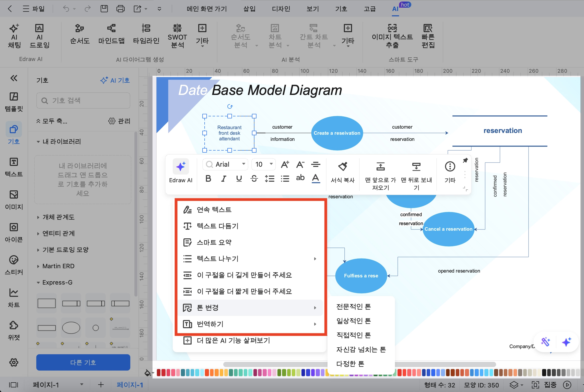
Task: Click the 서식 복사 format painter icon
Action: tap(342, 167)
